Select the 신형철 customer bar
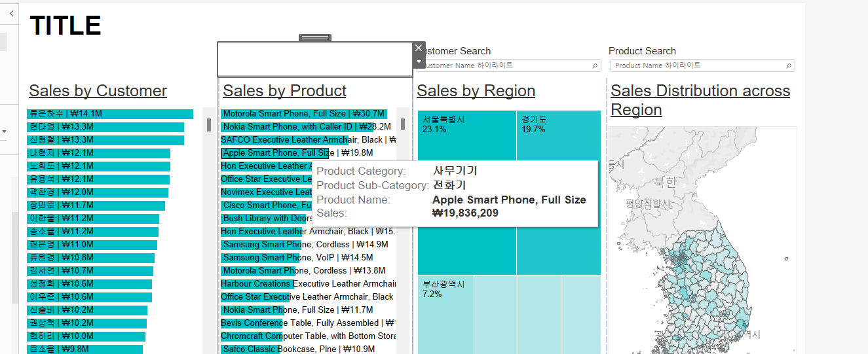The image size is (868, 354). pyautogui.click(x=105, y=140)
